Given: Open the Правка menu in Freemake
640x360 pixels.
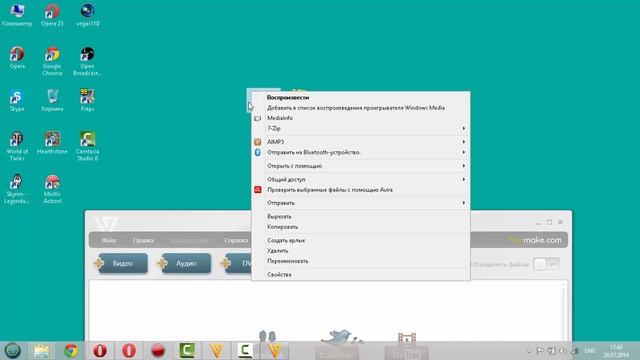Looking at the screenshot, I should [x=143, y=240].
